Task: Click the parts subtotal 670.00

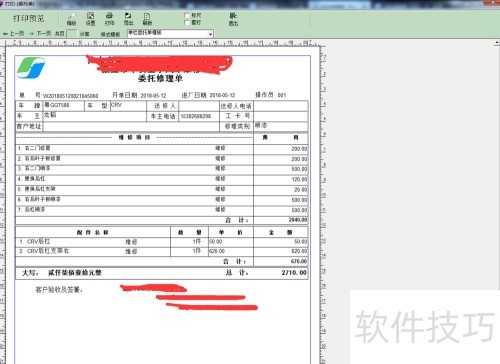Action: pyautogui.click(x=299, y=261)
